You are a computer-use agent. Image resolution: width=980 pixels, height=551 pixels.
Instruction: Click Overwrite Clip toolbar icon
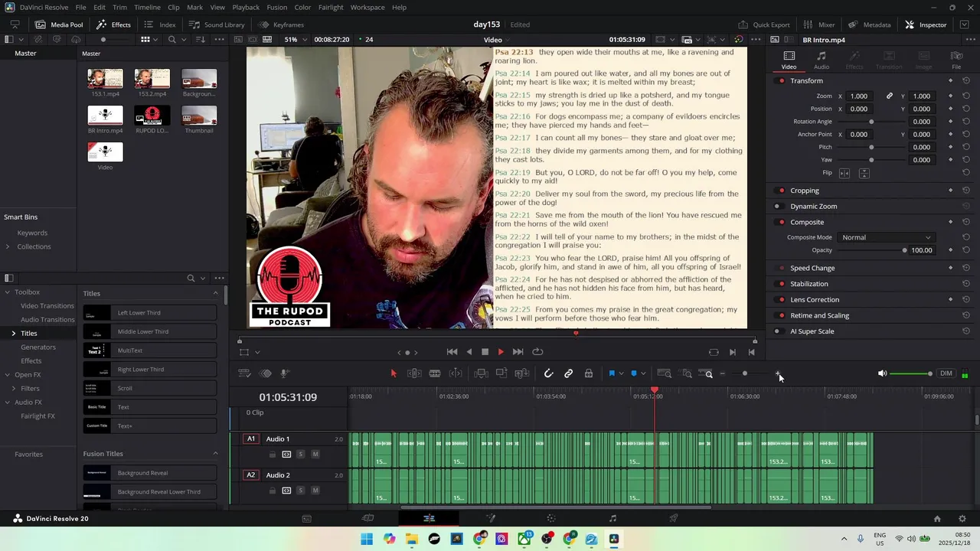click(x=501, y=373)
